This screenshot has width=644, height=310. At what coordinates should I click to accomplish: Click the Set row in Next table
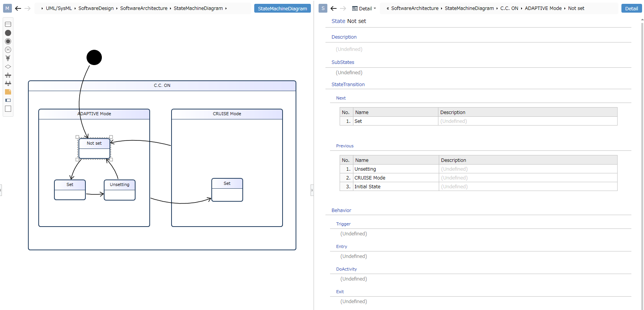(x=479, y=121)
